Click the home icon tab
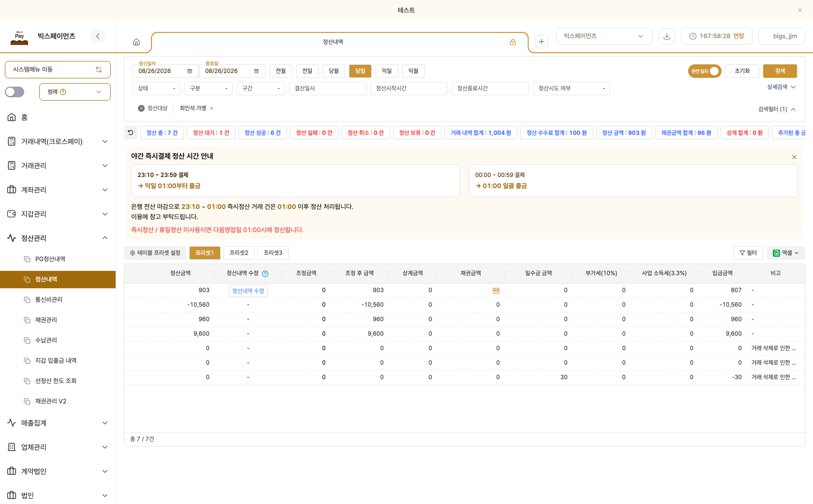The image size is (813, 504). [x=136, y=42]
